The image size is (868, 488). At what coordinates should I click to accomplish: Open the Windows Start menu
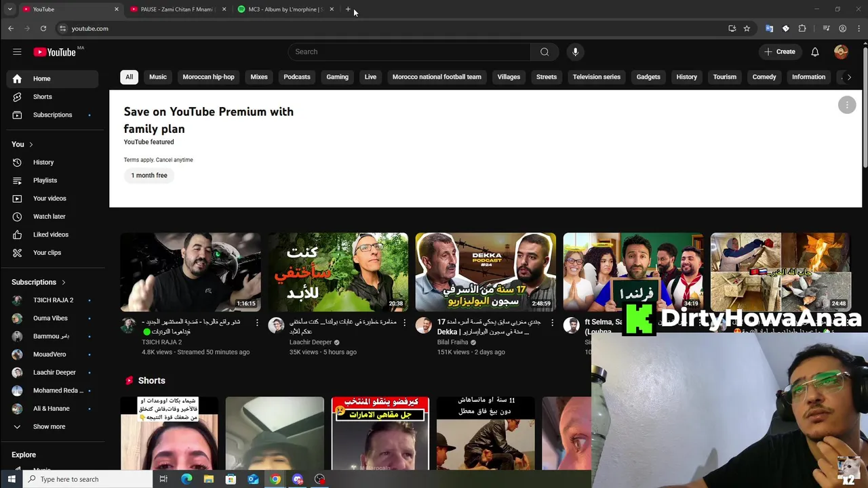click(12, 479)
